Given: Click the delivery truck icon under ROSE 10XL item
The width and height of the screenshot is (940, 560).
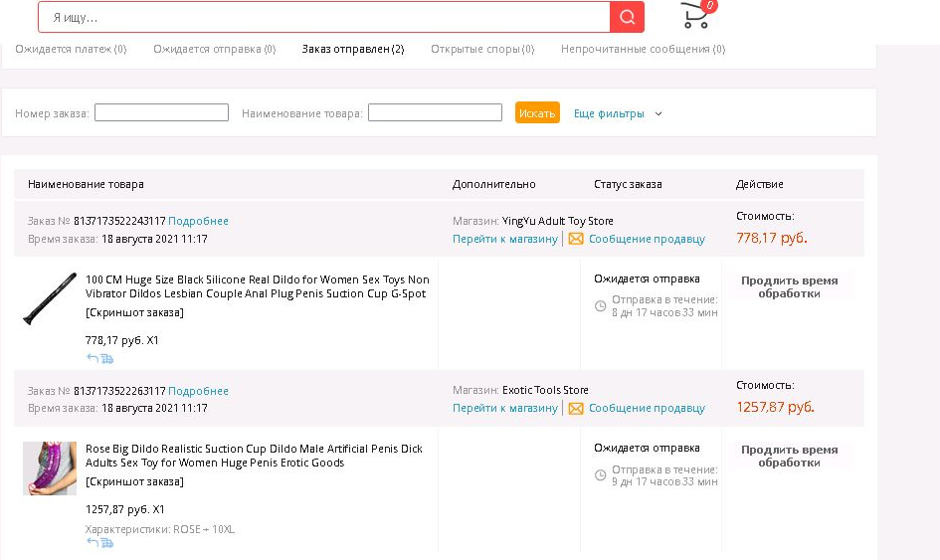Looking at the screenshot, I should click(x=107, y=543).
